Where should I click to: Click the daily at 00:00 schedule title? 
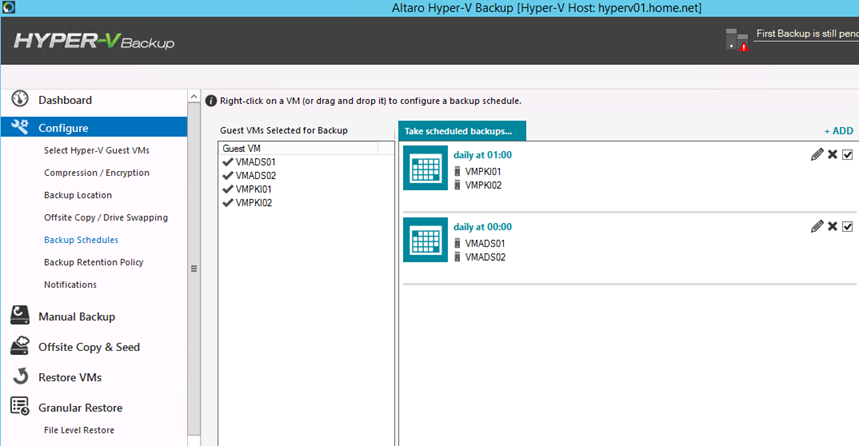[x=483, y=227]
